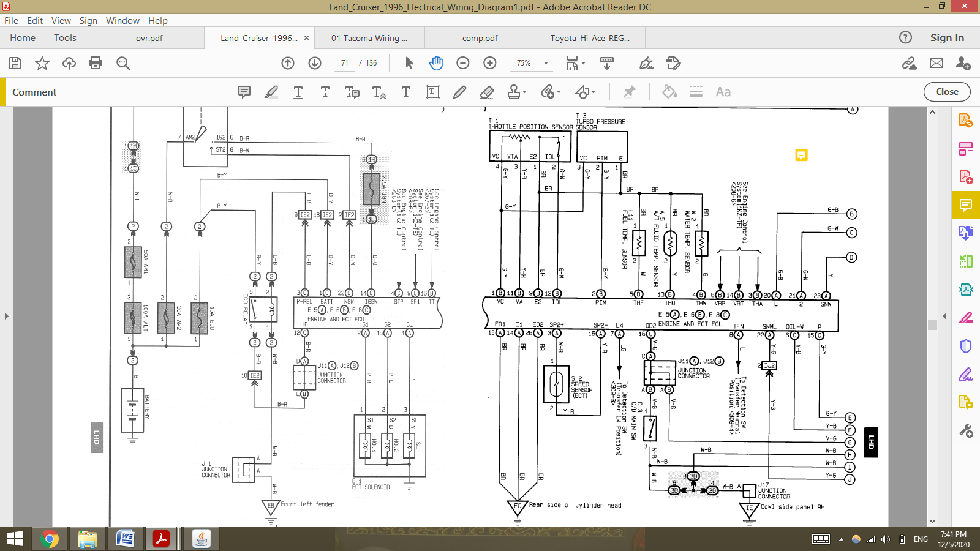980x551 pixels.
Task: Print the document with printer icon
Action: [96, 63]
